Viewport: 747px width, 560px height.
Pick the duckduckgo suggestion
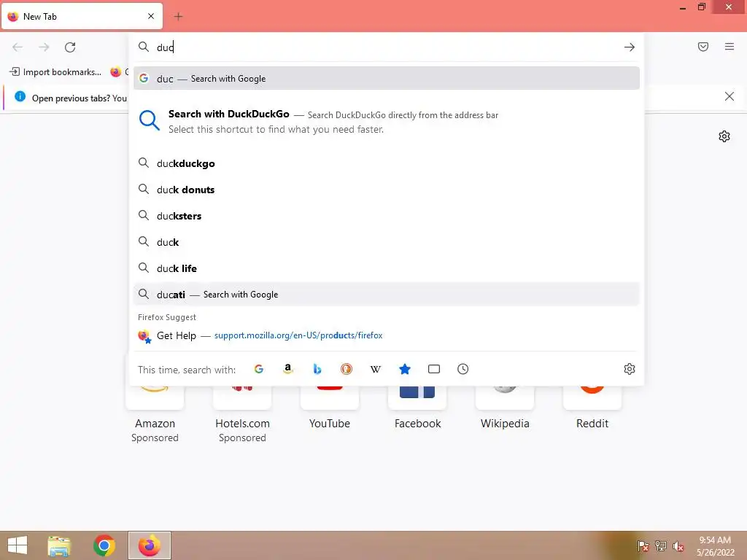(x=387, y=163)
